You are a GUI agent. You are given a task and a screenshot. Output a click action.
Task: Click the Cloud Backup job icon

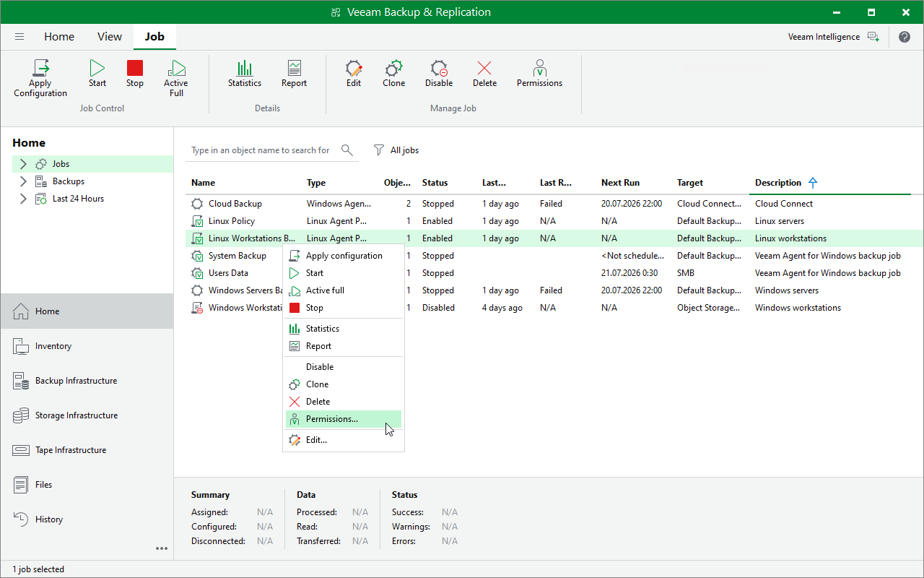coord(197,204)
